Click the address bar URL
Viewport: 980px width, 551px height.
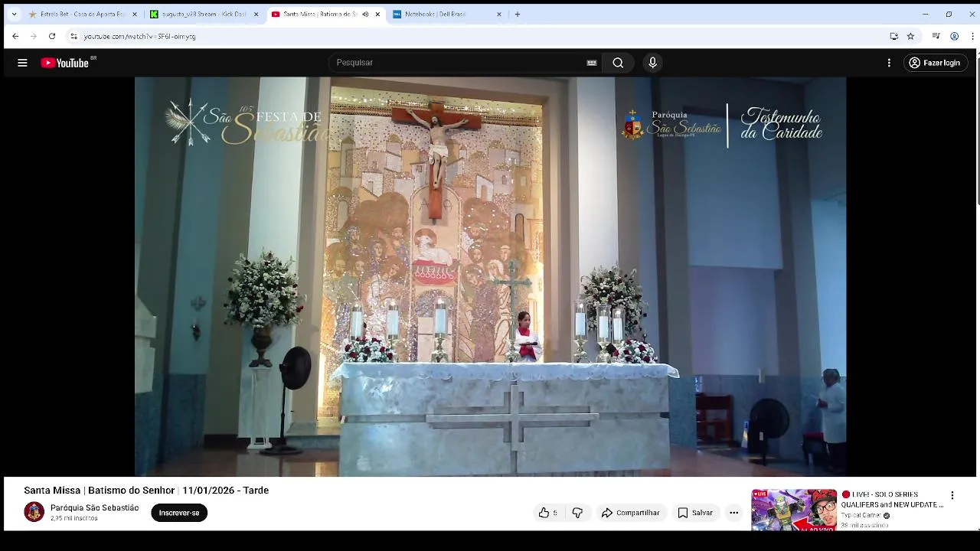tap(139, 36)
